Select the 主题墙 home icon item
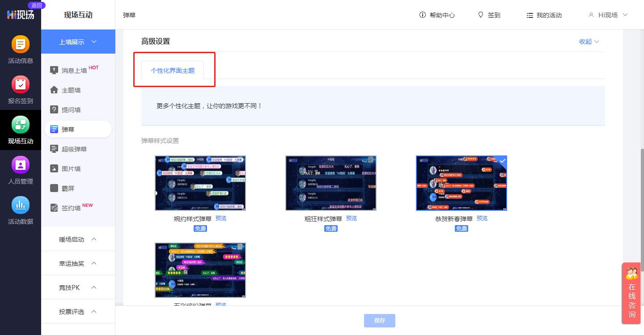The height and width of the screenshot is (335, 644). click(71, 90)
